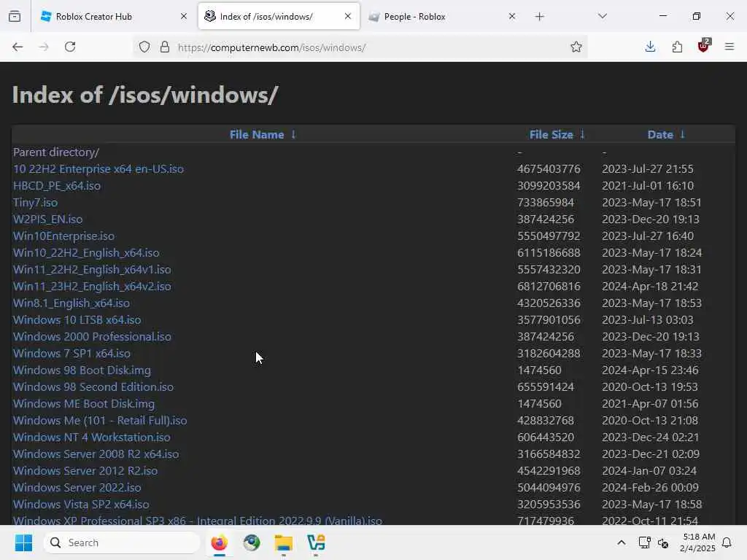The width and height of the screenshot is (747, 560).
Task: Sort by File Name column header
Action: click(x=257, y=135)
